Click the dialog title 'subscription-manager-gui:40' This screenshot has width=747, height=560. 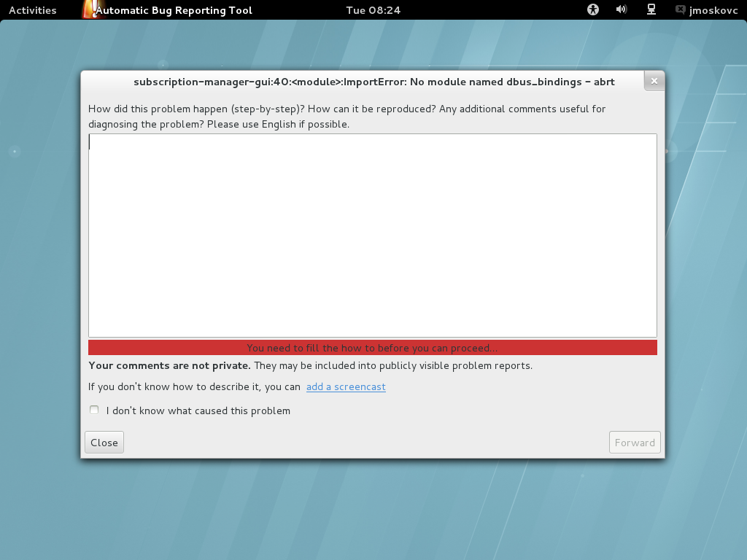coord(374,82)
